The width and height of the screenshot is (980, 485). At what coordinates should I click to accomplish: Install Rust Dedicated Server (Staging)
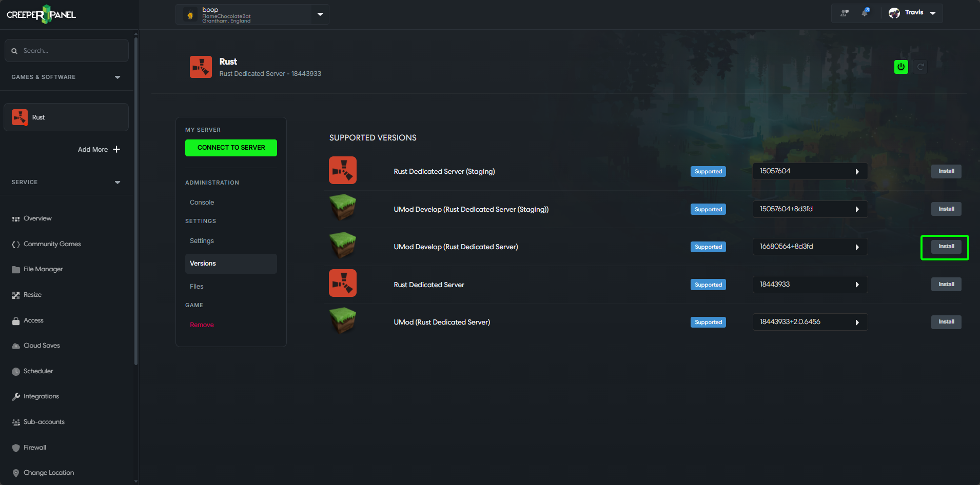pyautogui.click(x=946, y=171)
